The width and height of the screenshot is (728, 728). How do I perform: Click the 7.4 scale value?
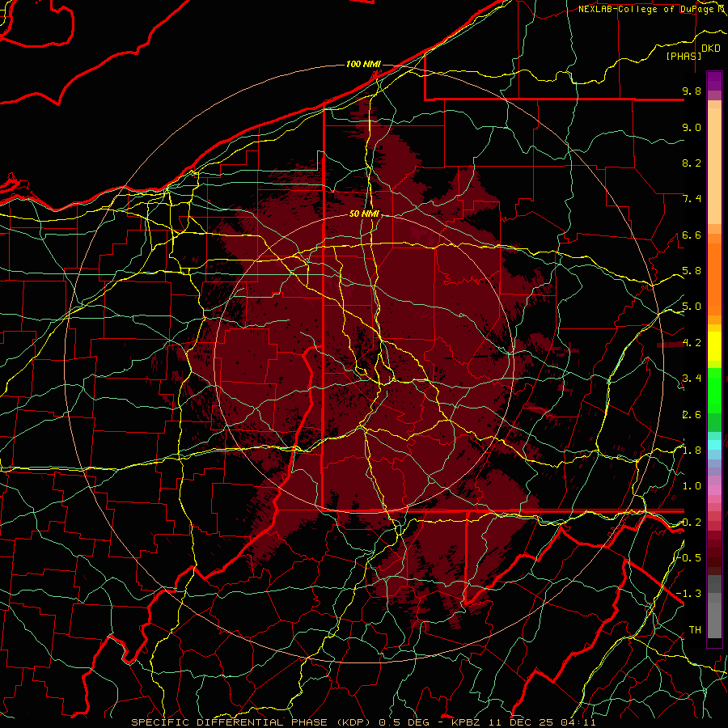point(692,199)
